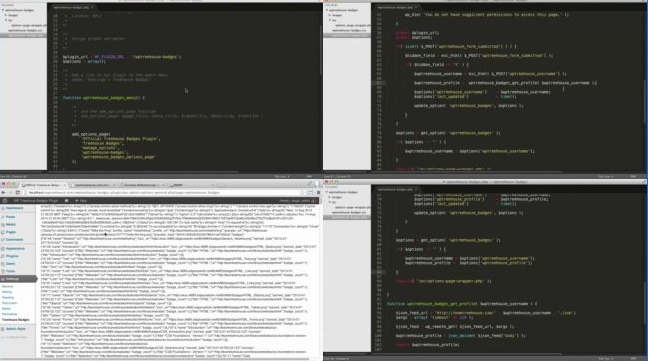This screenshot has width=648, height=361.
Task: Open General settings submenu link
Action: (x=8, y=286)
